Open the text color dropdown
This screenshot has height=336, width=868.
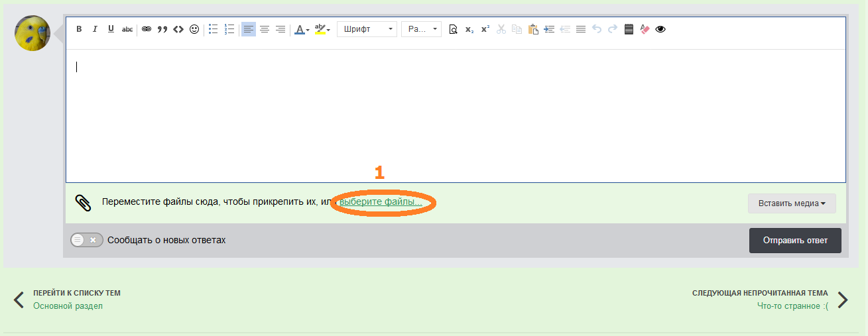pyautogui.click(x=302, y=29)
